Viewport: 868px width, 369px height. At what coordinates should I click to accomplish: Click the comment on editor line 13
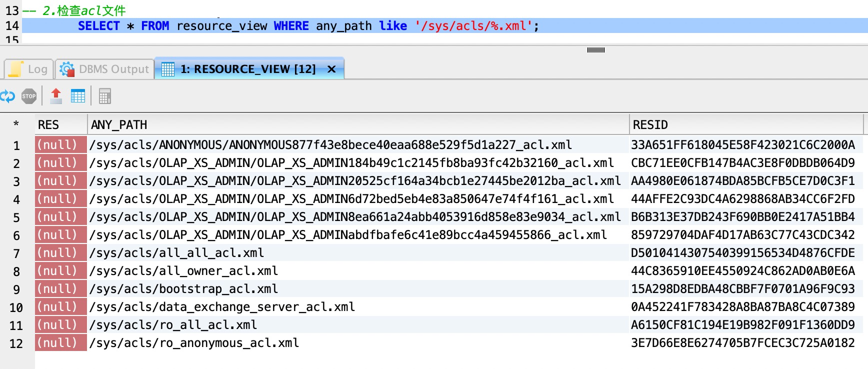(x=74, y=10)
